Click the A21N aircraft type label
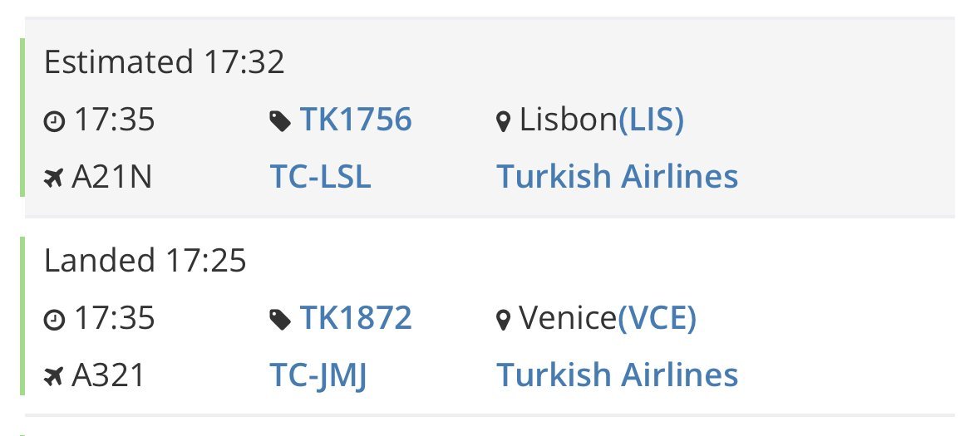The height and width of the screenshot is (436, 980). (x=111, y=177)
